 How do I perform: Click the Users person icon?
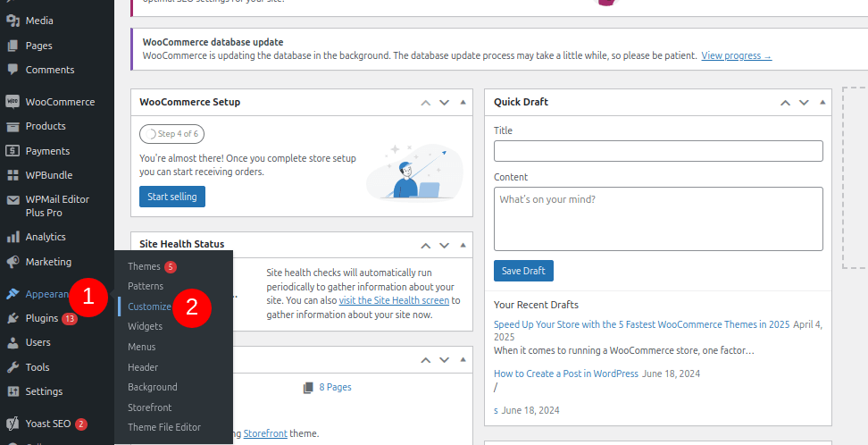coord(13,342)
